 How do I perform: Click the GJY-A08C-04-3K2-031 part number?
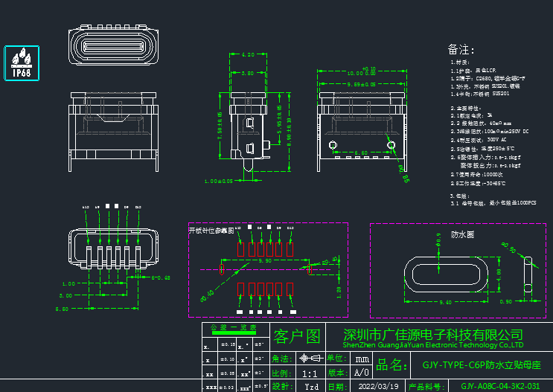tap(499, 387)
